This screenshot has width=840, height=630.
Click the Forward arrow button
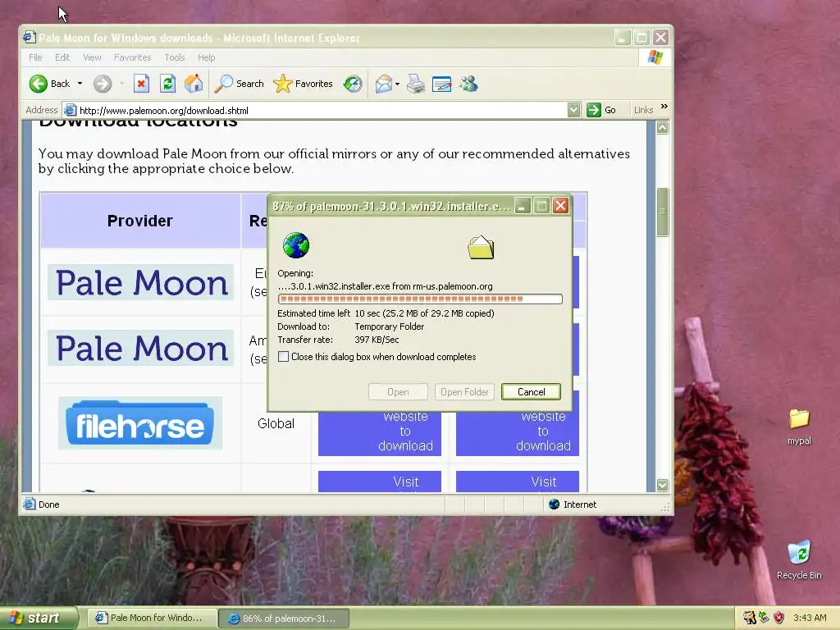(103, 84)
